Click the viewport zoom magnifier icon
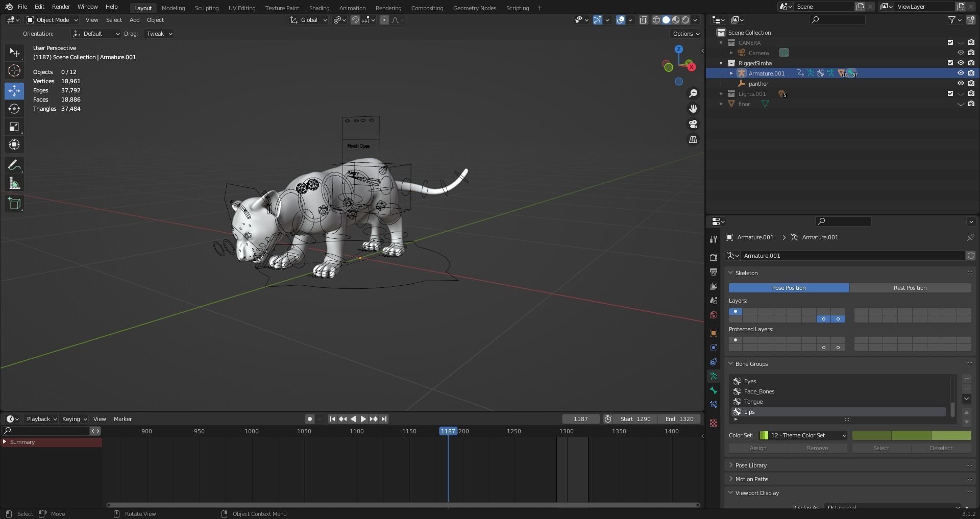This screenshot has width=980, height=519. (x=693, y=93)
